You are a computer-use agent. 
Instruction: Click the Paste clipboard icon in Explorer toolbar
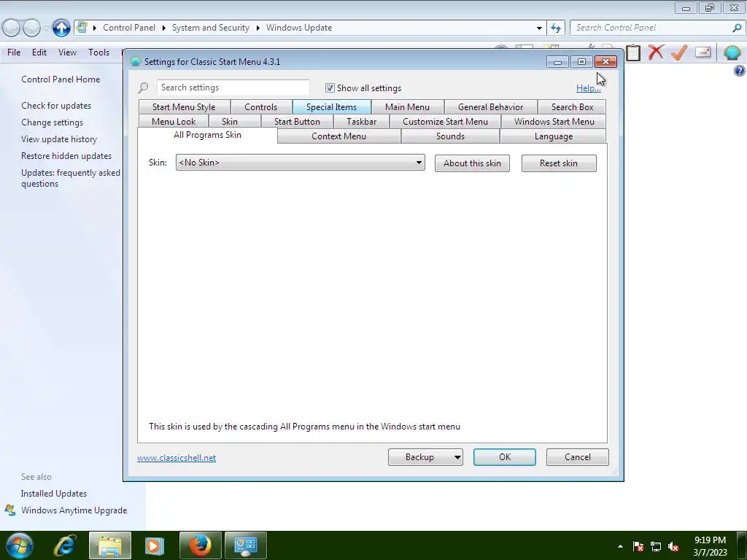click(x=633, y=52)
